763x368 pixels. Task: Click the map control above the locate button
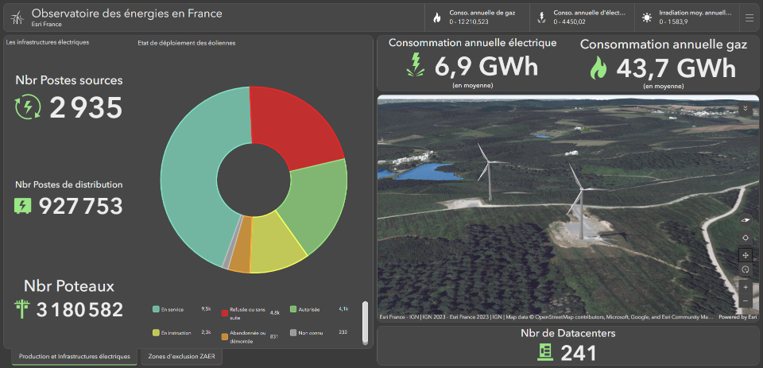click(x=745, y=221)
